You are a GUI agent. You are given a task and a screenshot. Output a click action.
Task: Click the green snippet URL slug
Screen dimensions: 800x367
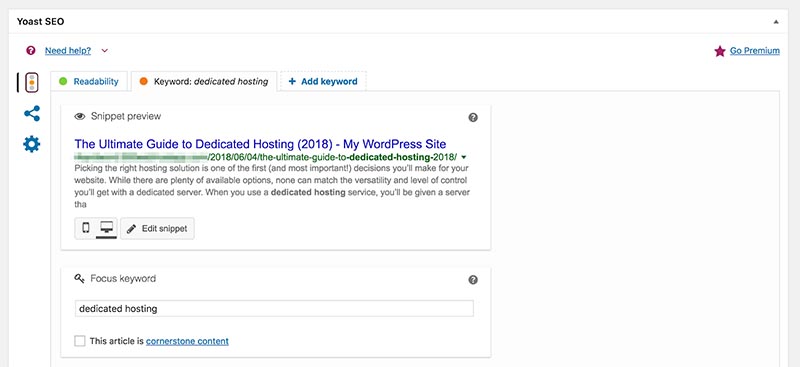click(x=333, y=157)
